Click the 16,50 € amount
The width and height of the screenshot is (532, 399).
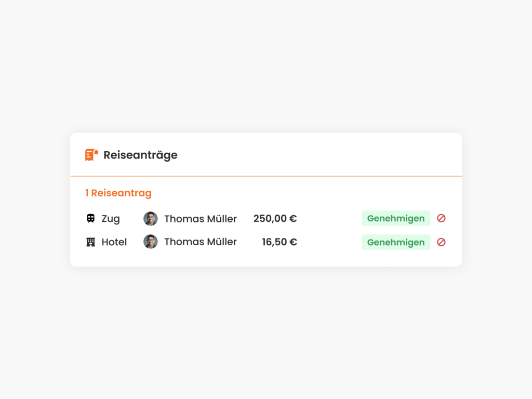click(280, 242)
